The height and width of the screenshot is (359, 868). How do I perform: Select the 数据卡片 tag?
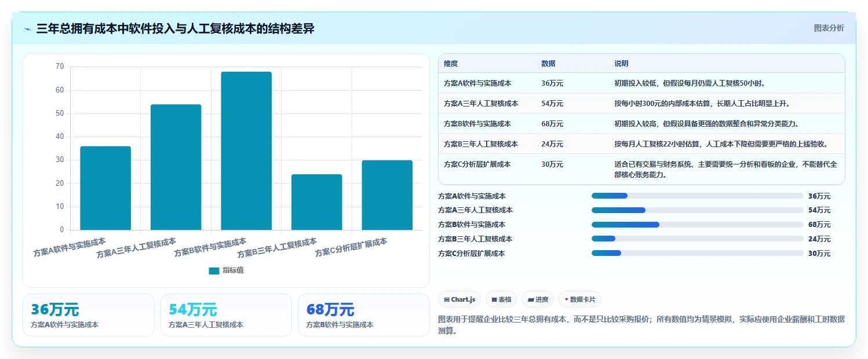(x=580, y=299)
